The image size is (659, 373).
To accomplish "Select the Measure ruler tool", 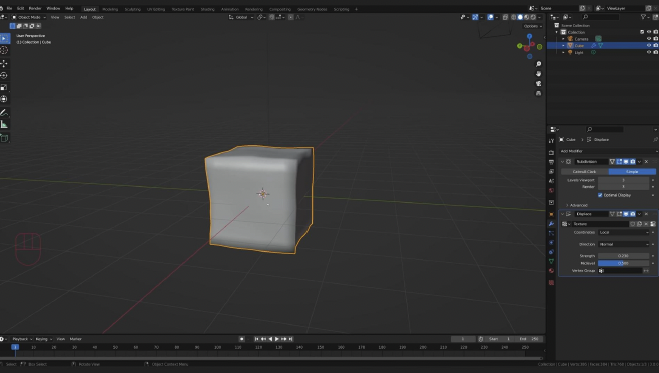I will click(x=4, y=124).
